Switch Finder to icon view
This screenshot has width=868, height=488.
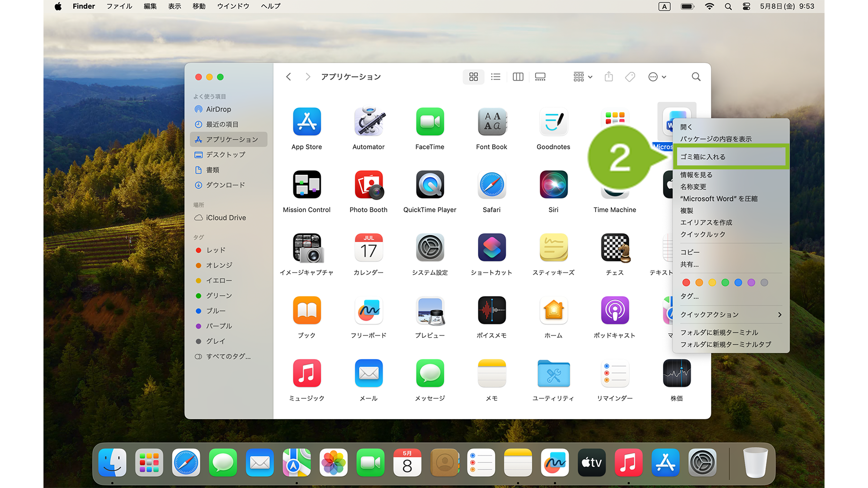(474, 77)
